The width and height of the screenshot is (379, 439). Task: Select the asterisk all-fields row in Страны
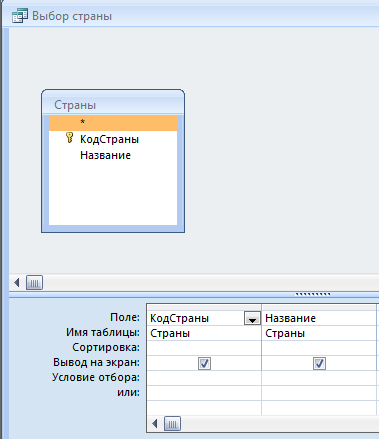[x=113, y=122]
